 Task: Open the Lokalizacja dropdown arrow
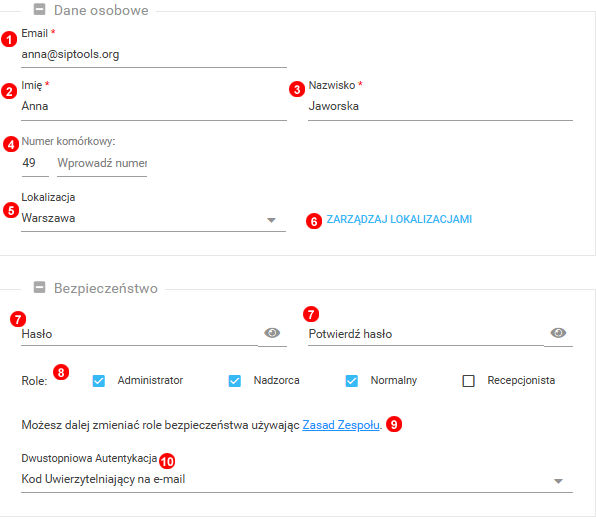[x=271, y=220]
